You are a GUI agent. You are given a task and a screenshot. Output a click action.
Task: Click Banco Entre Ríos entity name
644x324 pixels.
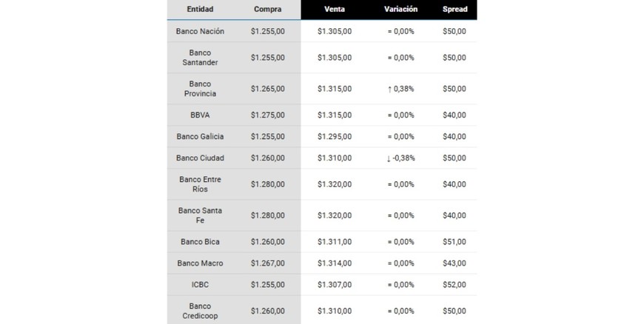(x=200, y=184)
